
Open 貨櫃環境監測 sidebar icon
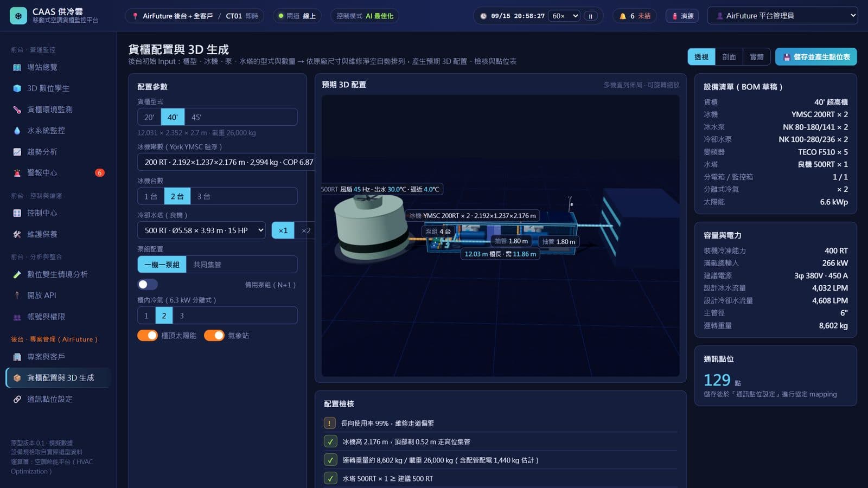(17, 110)
